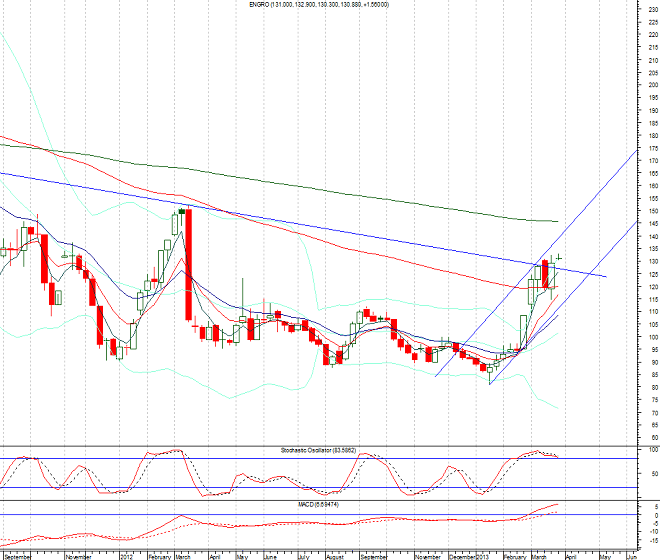Viewport: 660px width, 560px height.
Task: Click the Jun label at far right of axis
Action: (630, 554)
